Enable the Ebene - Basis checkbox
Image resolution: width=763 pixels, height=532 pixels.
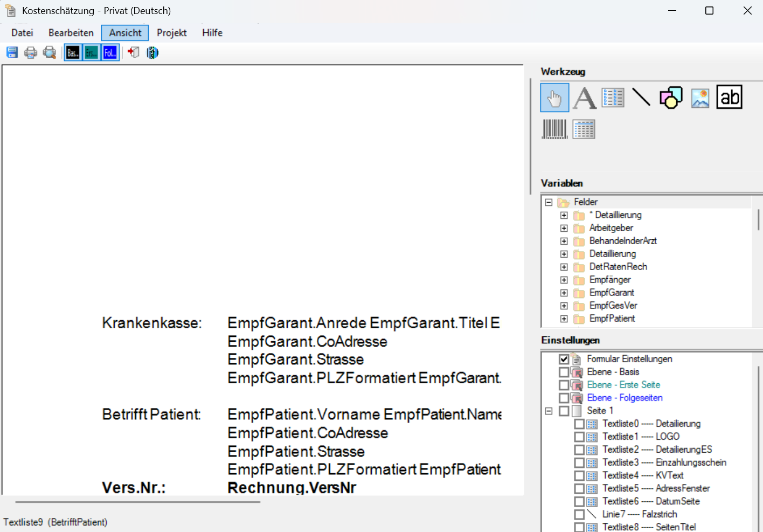(564, 372)
